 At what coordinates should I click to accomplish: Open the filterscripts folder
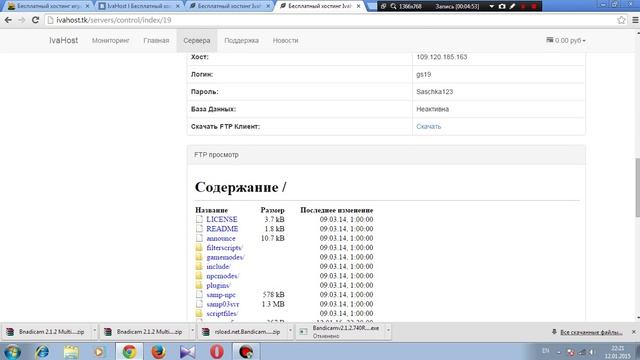[224, 247]
